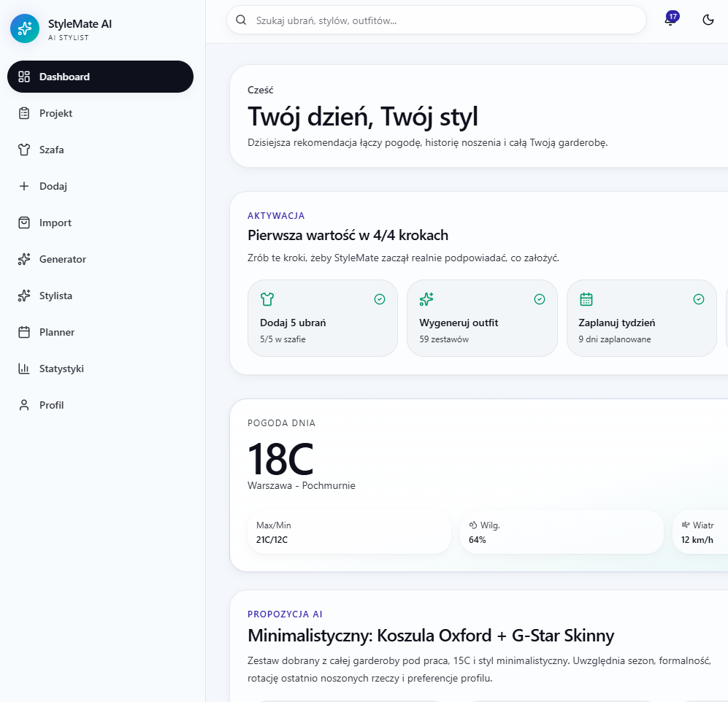Open the Dashboard menu item

(x=100, y=77)
